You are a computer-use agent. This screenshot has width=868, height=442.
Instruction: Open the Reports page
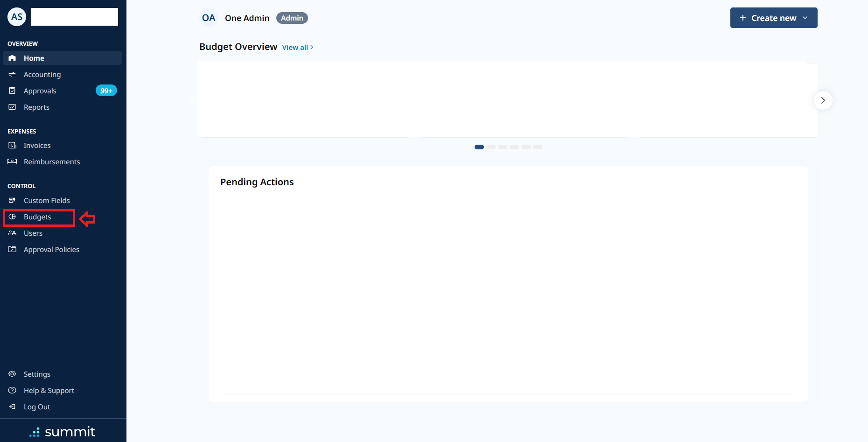[x=62, y=107]
